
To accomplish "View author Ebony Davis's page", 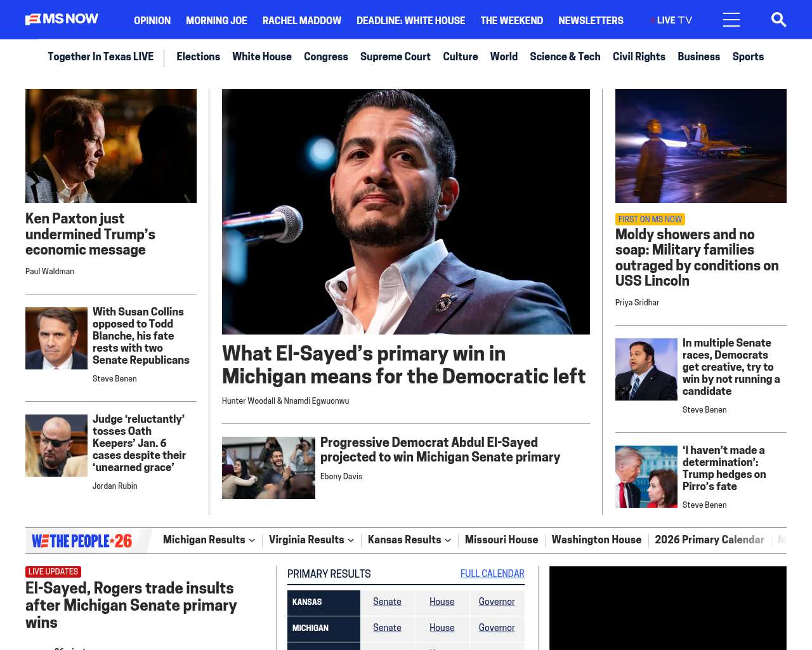I will (341, 476).
